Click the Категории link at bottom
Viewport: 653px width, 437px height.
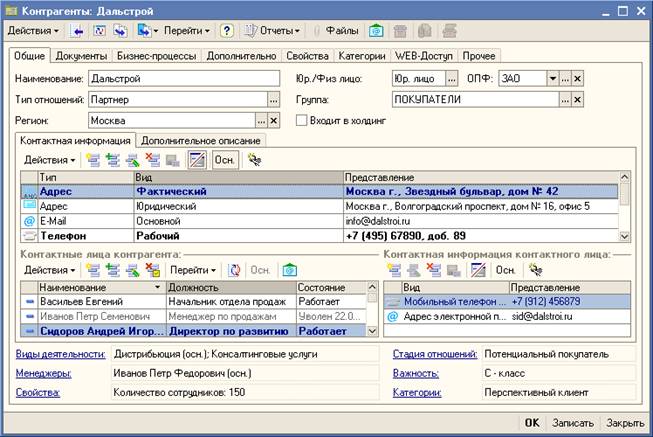417,392
